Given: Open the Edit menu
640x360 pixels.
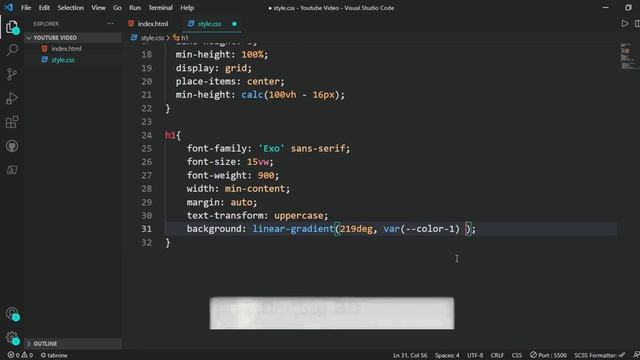Looking at the screenshot, I should [x=44, y=8].
